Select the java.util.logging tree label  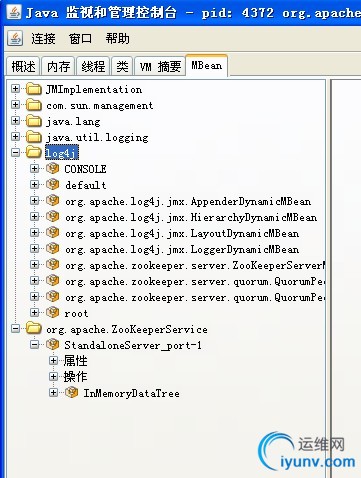point(97,137)
